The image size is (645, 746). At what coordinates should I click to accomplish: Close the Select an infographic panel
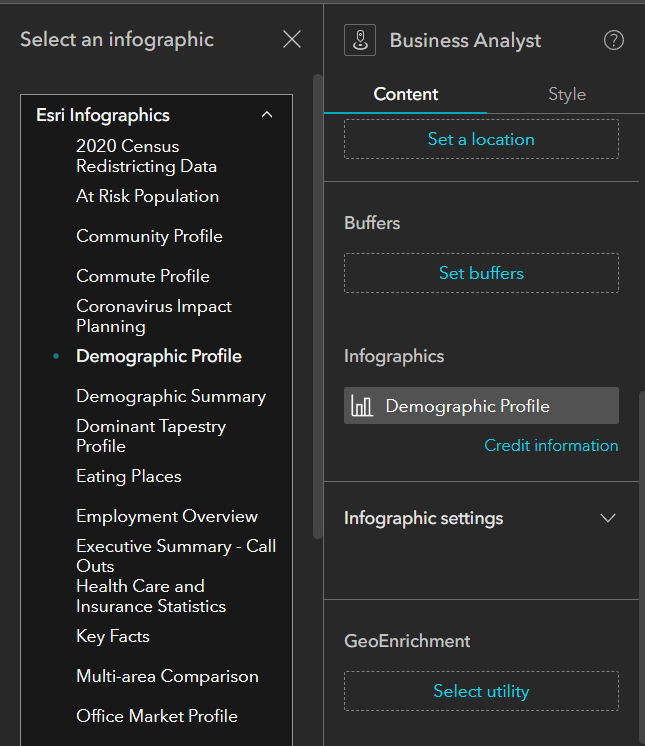[x=292, y=39]
